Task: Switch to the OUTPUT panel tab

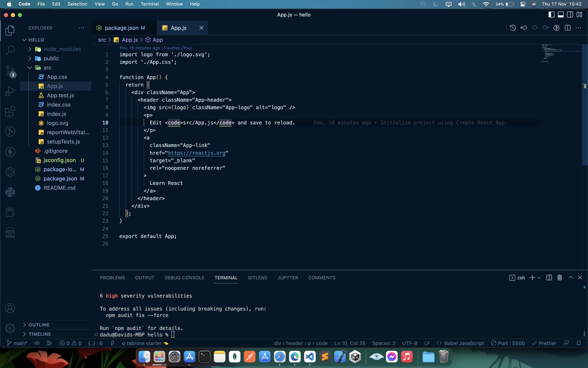Action: click(x=145, y=278)
